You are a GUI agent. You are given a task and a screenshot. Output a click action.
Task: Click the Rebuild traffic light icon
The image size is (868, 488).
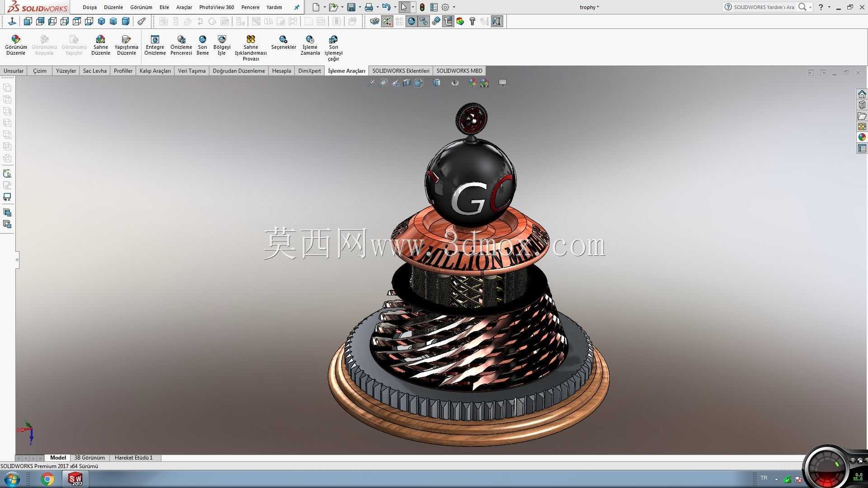click(422, 7)
